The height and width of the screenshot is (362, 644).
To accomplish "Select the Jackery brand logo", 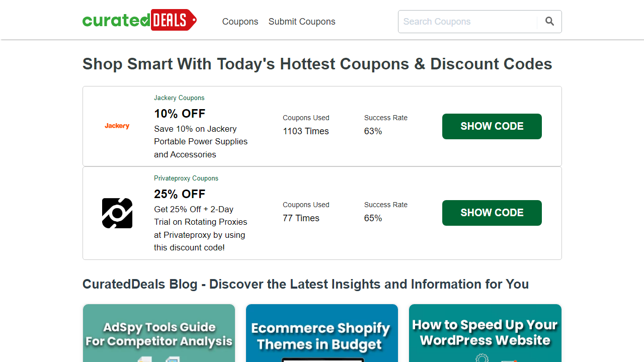I will 117,126.
